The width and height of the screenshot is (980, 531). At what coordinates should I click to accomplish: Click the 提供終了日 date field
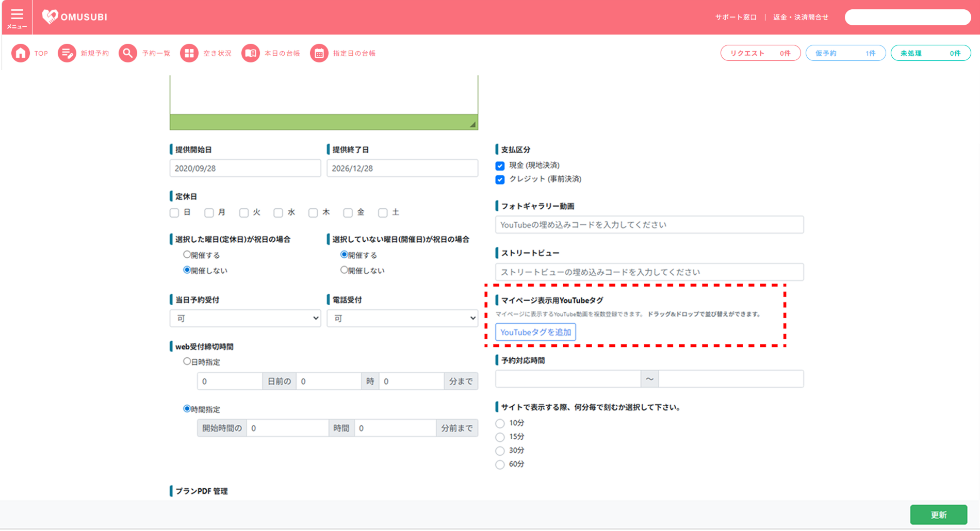click(402, 168)
